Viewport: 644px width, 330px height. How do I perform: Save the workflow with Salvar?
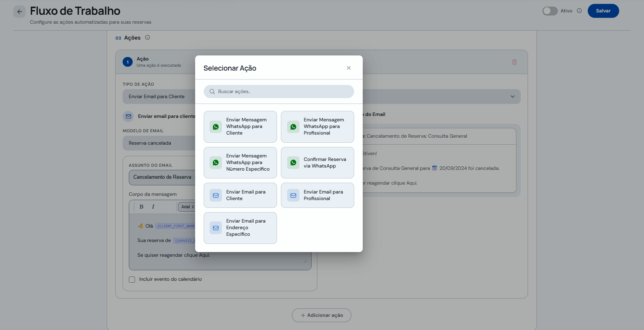click(603, 11)
